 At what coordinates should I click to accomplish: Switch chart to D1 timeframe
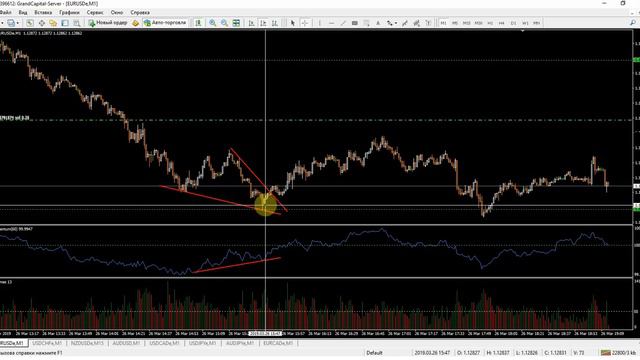(x=513, y=23)
